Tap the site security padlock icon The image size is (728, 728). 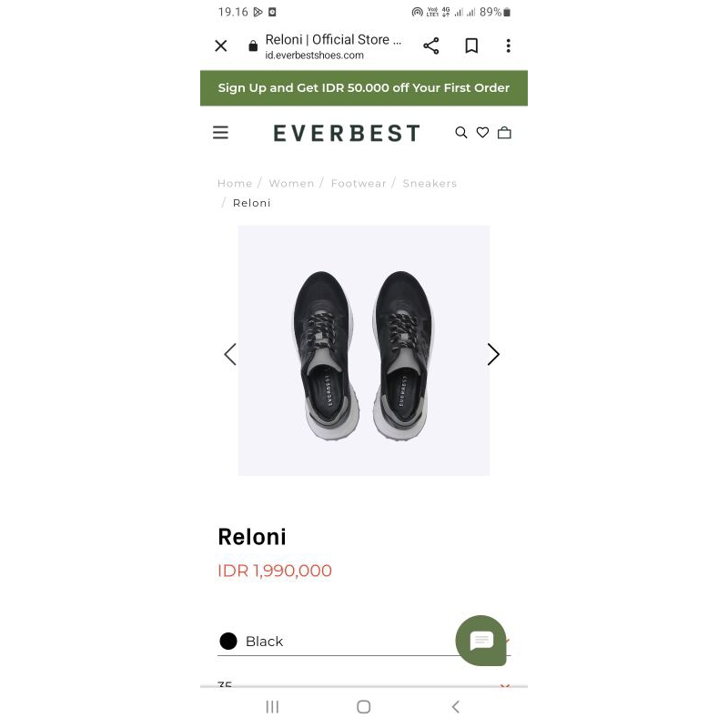(x=252, y=44)
